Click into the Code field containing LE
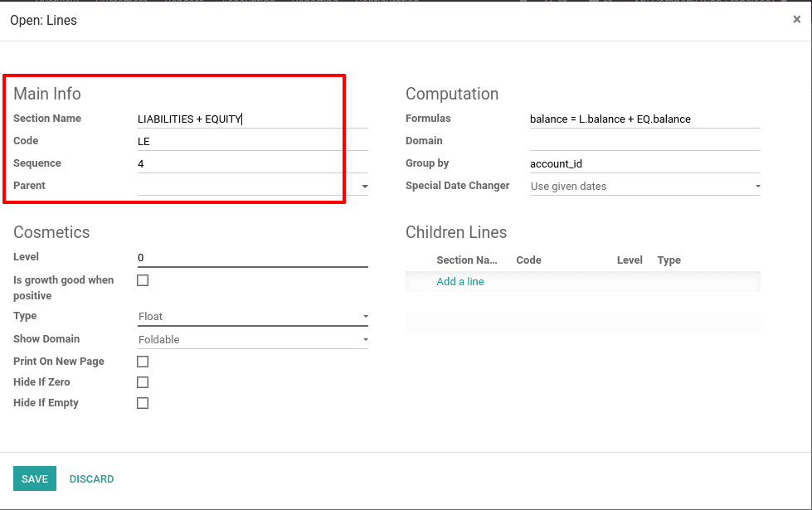The image size is (812, 510). (253, 141)
